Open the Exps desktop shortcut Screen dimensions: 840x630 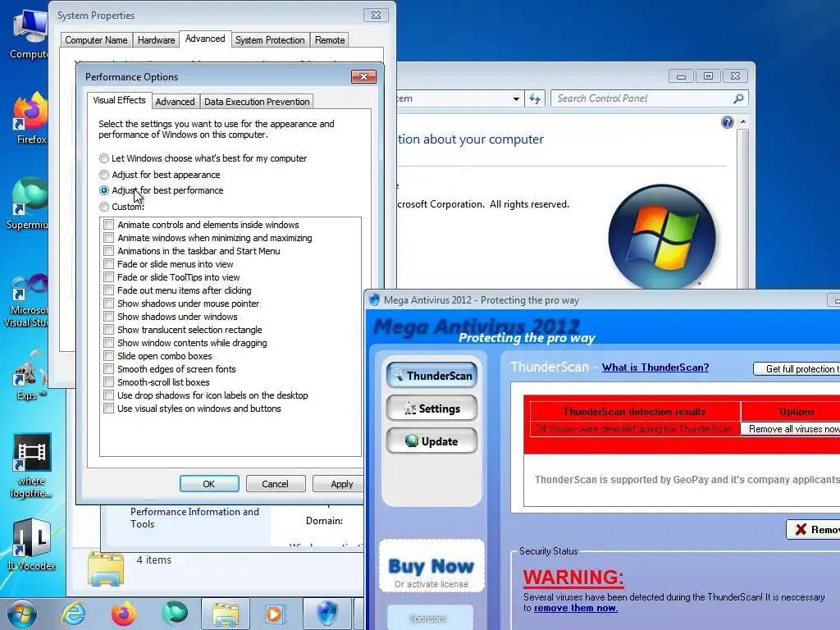29,375
